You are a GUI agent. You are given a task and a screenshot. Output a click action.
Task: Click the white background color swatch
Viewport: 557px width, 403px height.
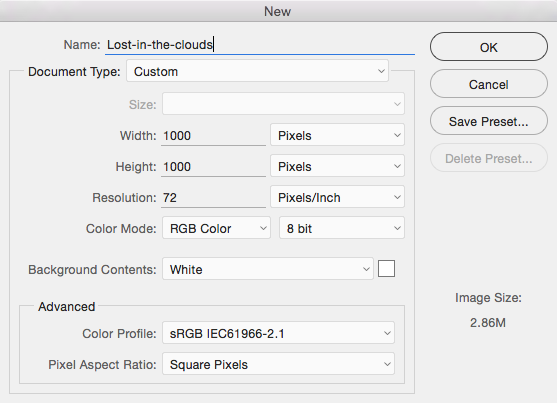click(x=386, y=268)
